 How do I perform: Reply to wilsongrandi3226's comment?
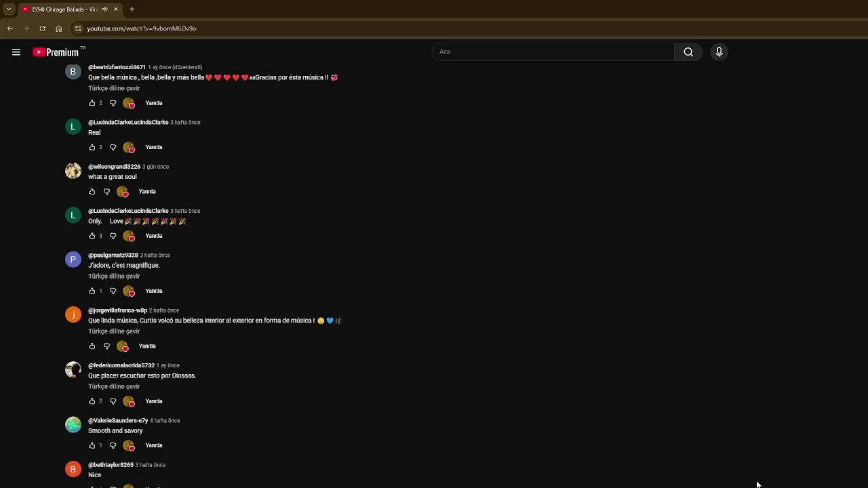147,192
